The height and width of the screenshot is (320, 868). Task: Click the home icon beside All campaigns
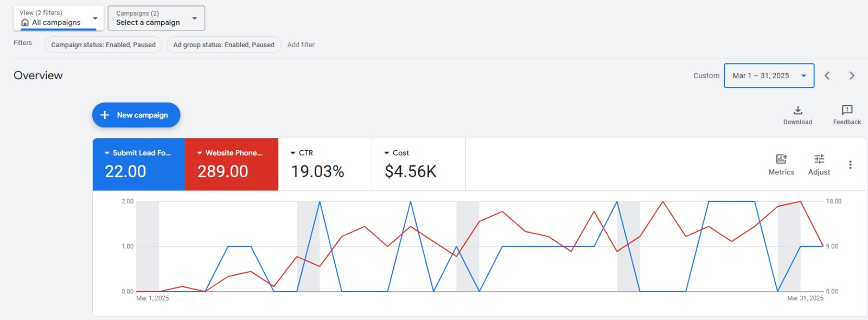pyautogui.click(x=25, y=22)
